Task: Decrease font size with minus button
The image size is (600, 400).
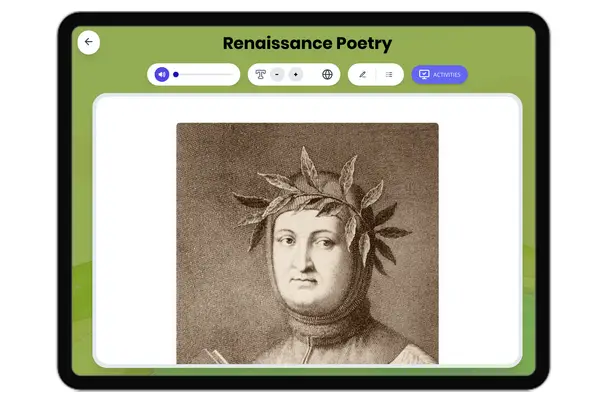Action: [277, 74]
